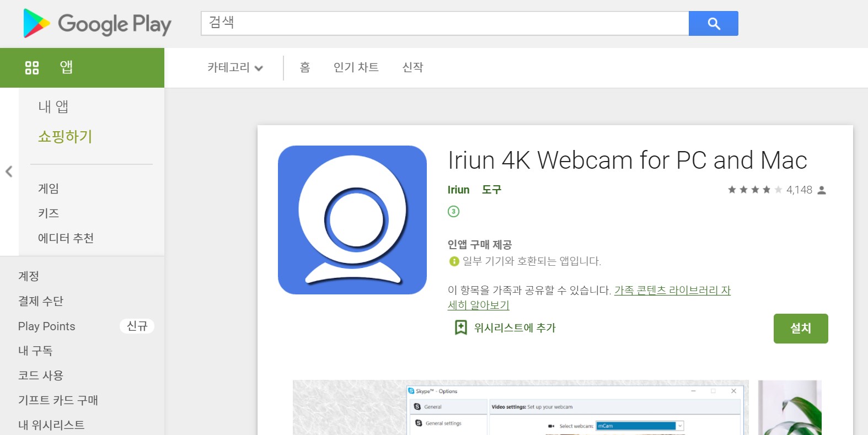This screenshot has height=435, width=868.
Task: Select 쇼핑하기 in sidebar
Action: pos(65,136)
